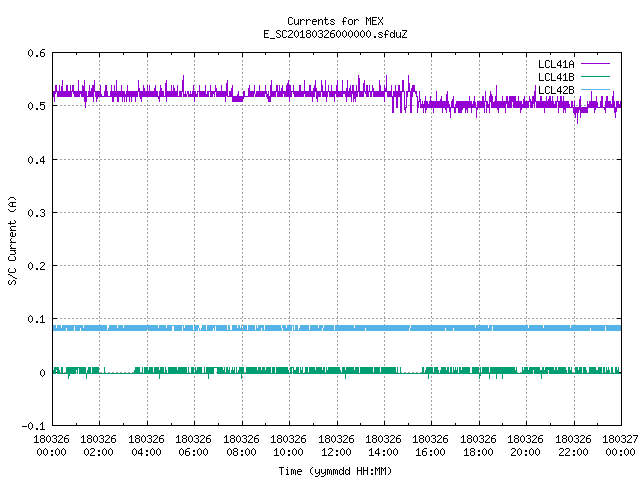Click the x-axis tick 180326 12:00

tap(336, 446)
